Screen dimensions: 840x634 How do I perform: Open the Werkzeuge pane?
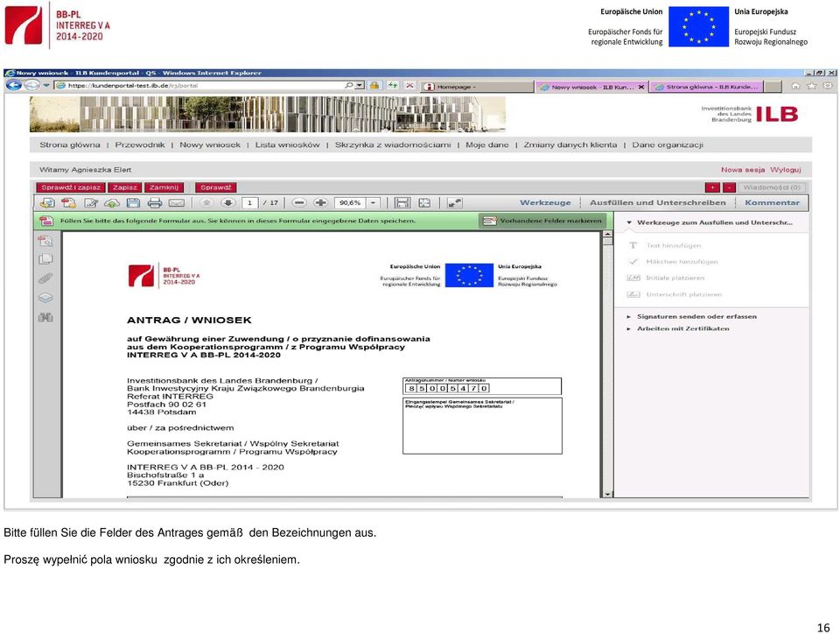545,202
